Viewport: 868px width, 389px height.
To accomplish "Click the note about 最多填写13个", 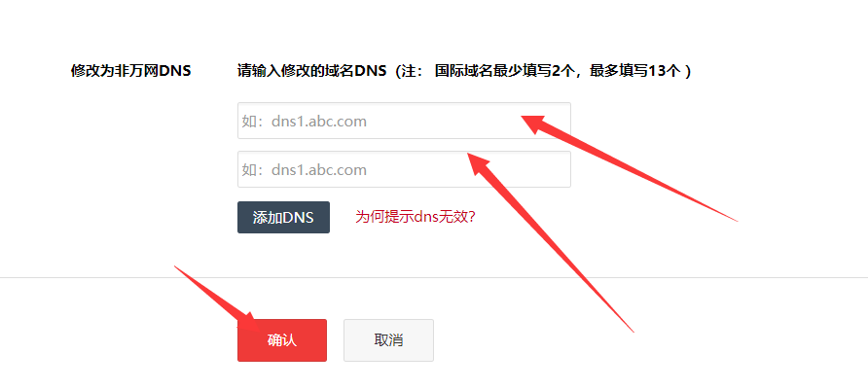I will pos(634,71).
